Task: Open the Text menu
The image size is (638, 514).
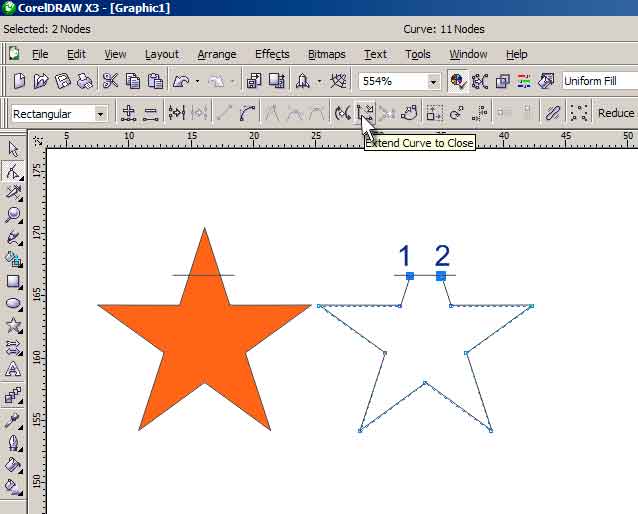Action: (x=375, y=54)
